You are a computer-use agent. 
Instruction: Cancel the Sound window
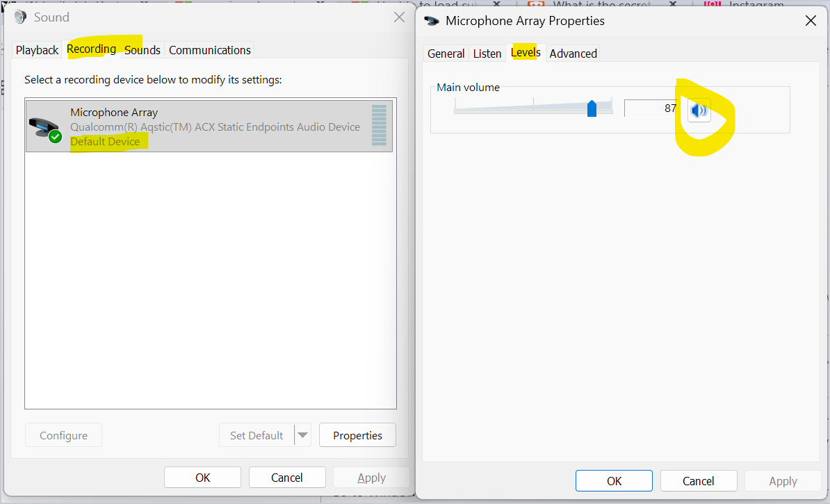tap(287, 478)
